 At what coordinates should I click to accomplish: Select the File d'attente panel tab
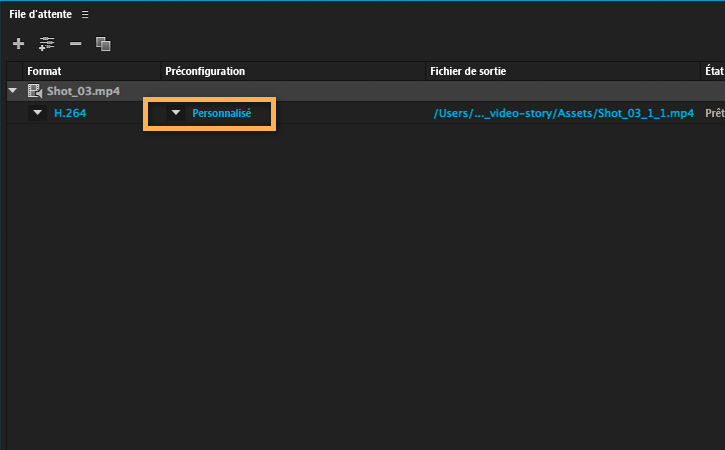coord(40,15)
